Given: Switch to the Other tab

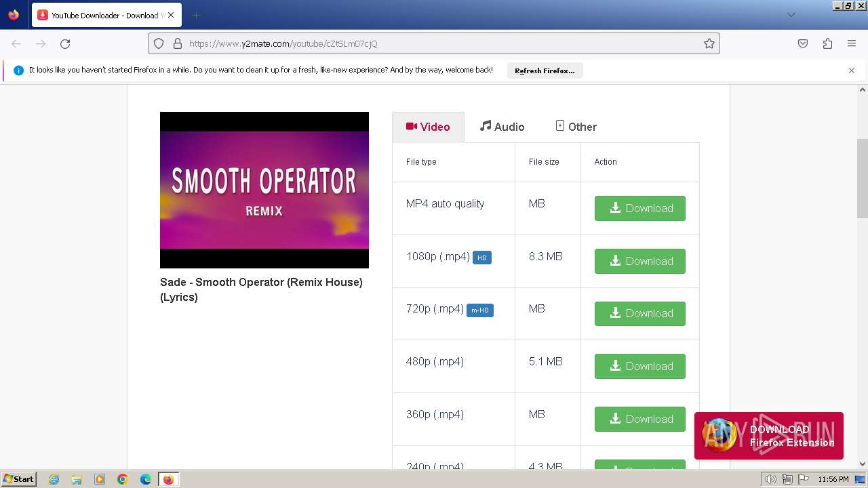Looking at the screenshot, I should click(x=576, y=127).
